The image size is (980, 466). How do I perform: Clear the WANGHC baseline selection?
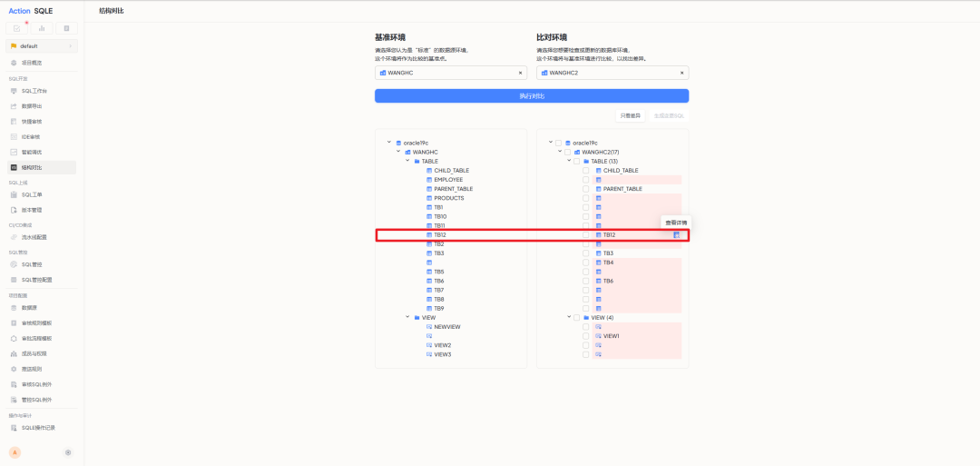click(520, 73)
